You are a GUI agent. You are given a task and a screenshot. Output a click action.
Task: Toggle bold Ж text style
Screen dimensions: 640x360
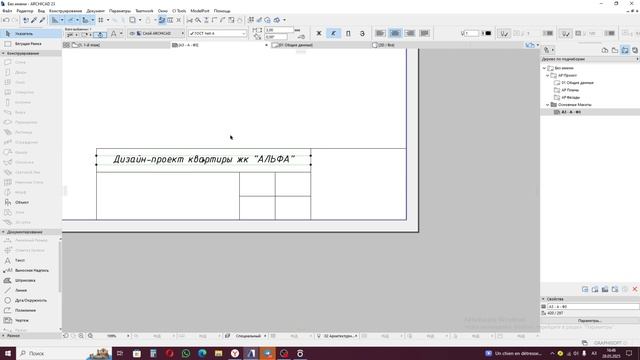point(319,33)
